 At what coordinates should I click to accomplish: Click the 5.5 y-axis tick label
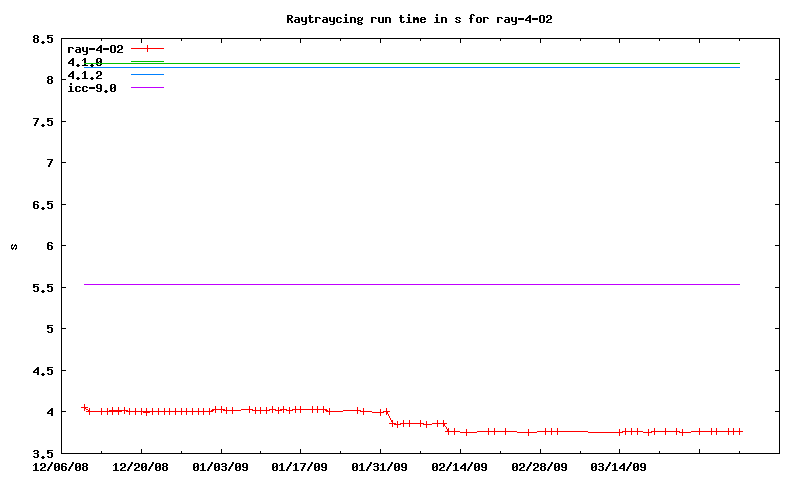[43, 288]
